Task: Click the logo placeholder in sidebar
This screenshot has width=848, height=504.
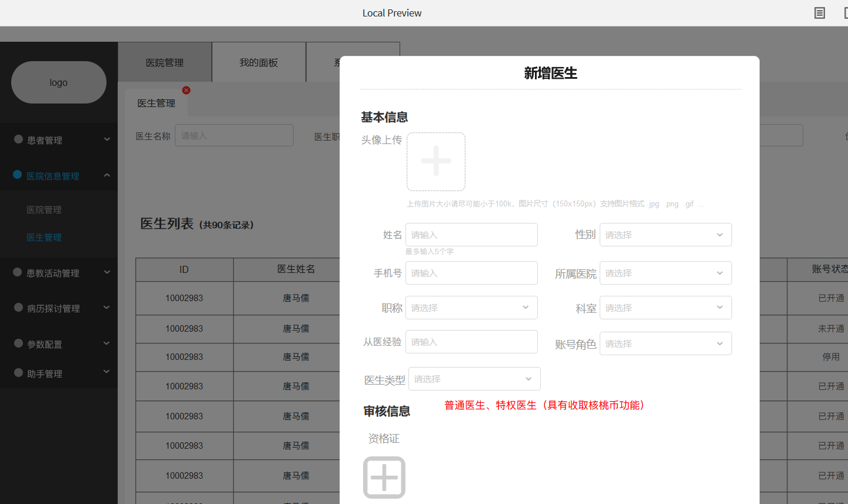Action: point(59,82)
